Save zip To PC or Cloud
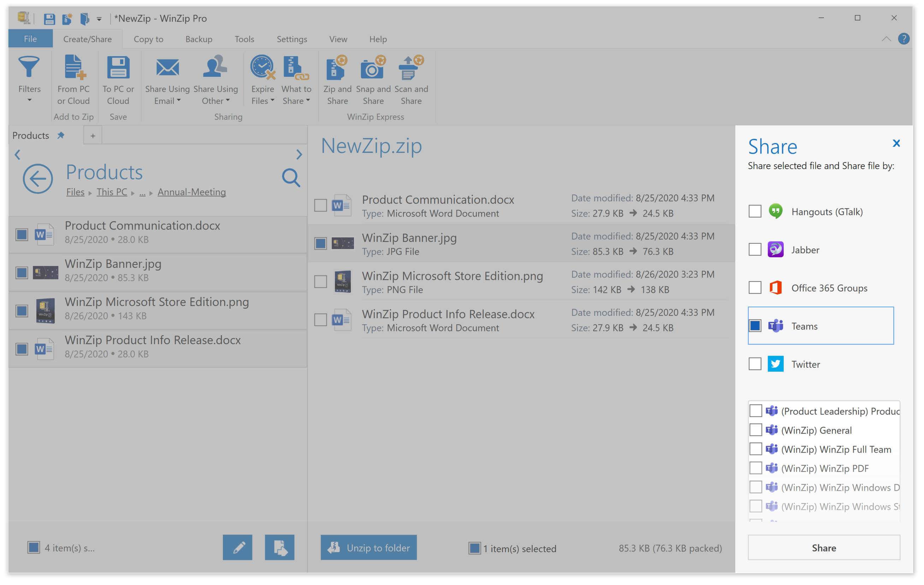Viewport: 924px width, 585px height. (118, 79)
